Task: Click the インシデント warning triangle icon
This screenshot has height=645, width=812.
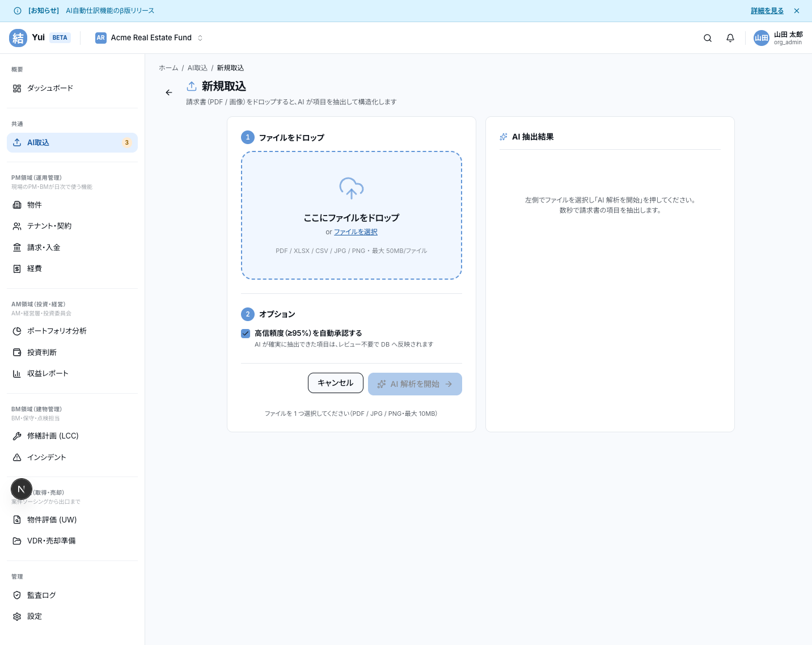Action: click(x=17, y=457)
